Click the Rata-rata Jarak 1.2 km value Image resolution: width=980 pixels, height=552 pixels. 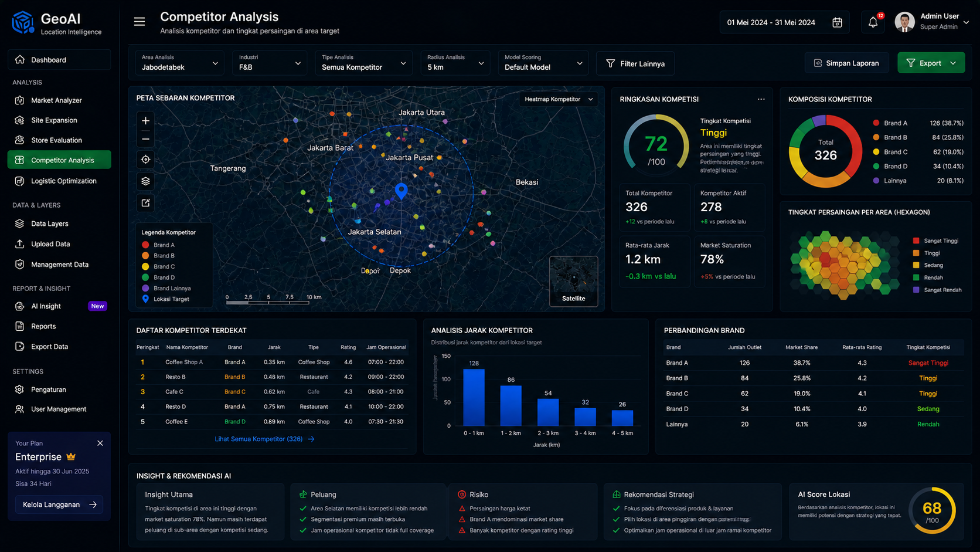[643, 259]
